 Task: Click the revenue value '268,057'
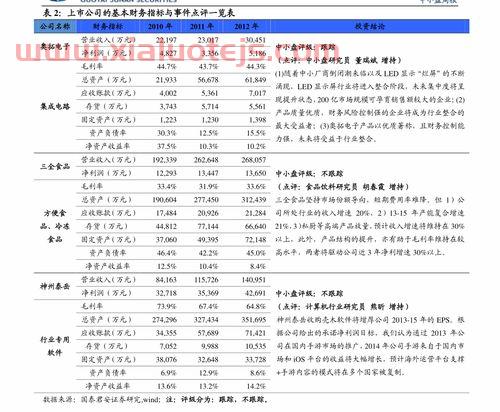click(254, 160)
